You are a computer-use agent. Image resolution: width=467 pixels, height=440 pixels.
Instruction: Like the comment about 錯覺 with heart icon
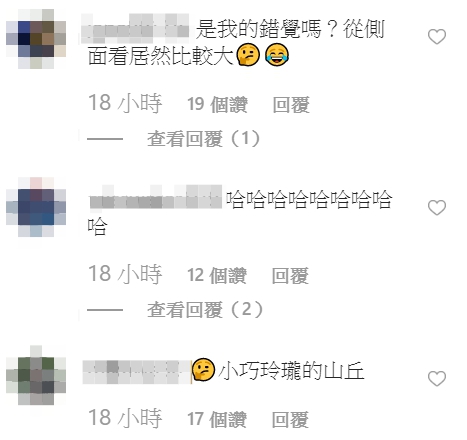(x=437, y=37)
